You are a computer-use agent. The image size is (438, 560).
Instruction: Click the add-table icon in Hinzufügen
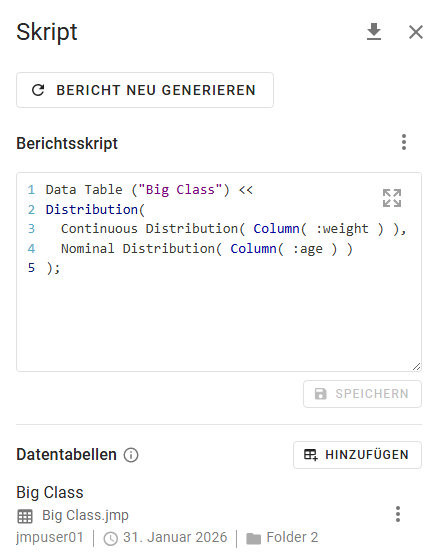click(310, 455)
